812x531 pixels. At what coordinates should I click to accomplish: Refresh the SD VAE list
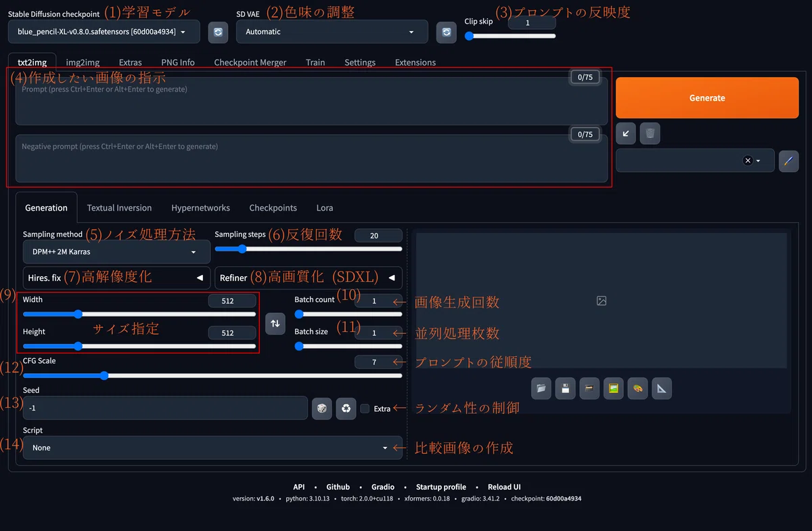coord(446,32)
